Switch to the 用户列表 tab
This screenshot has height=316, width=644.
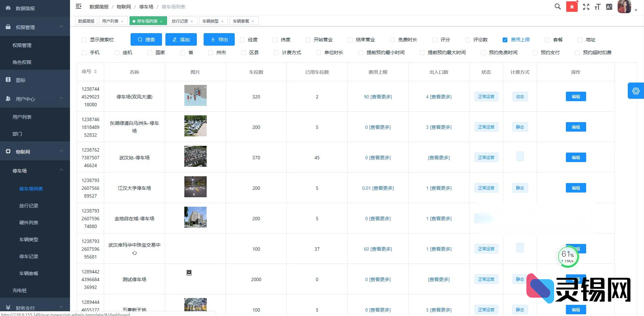111,21
